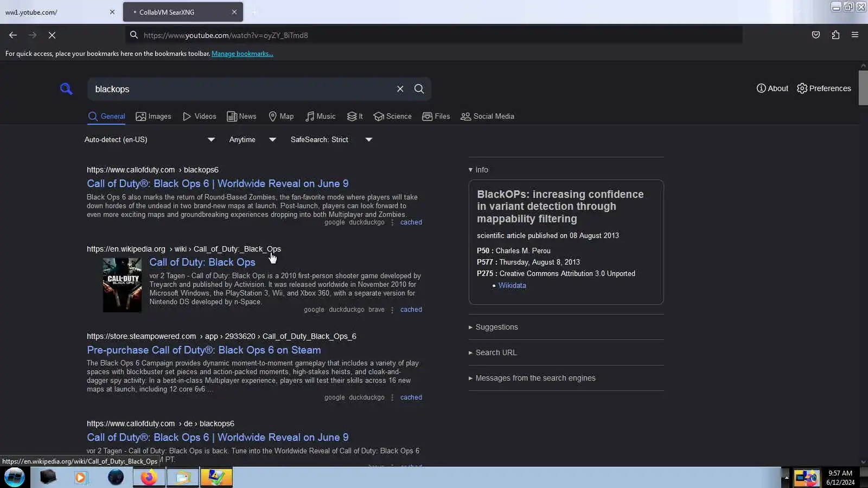The height and width of the screenshot is (488, 868).
Task: Select the Files search category
Action: [436, 117]
